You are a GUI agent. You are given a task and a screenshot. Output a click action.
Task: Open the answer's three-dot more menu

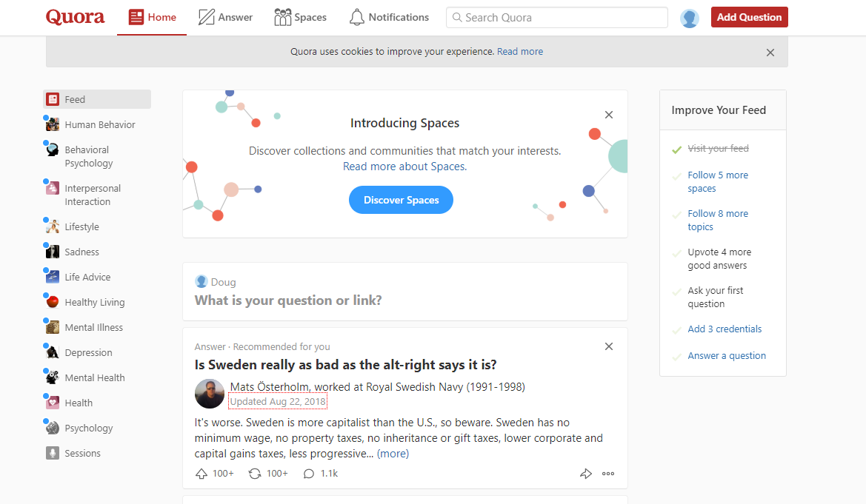608,474
